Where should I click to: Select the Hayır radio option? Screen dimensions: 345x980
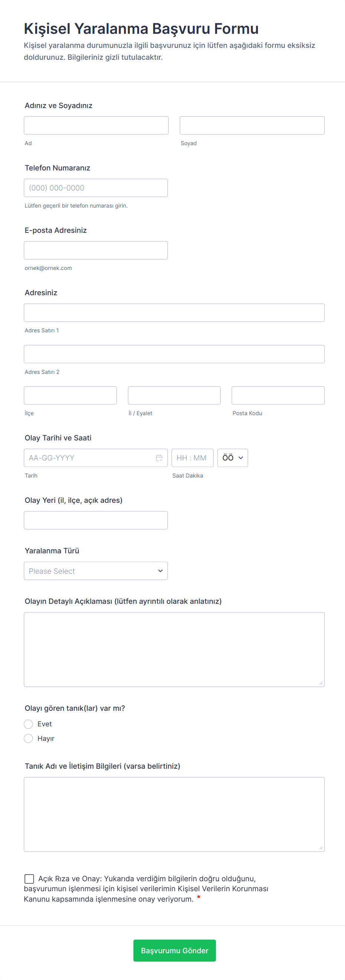click(29, 738)
